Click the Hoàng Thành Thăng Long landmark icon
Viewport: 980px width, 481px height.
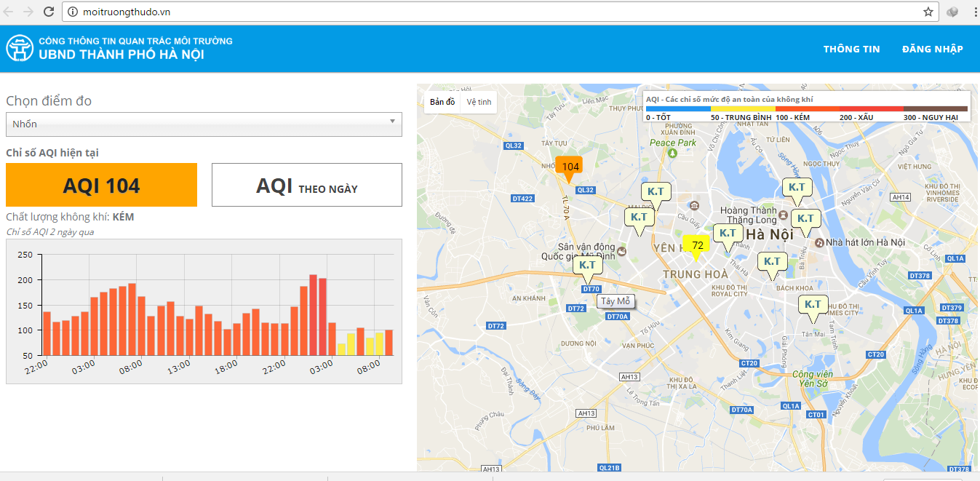coord(782,215)
